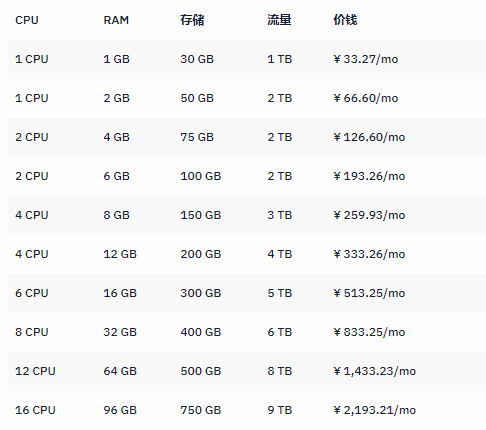Click the 30 GB storage cell
The width and height of the screenshot is (486, 430).
coord(197,59)
